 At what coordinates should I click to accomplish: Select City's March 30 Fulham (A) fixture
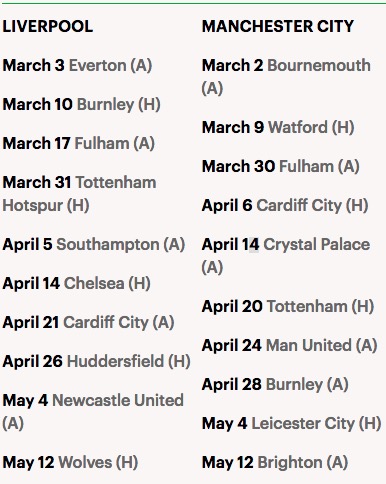281,166
